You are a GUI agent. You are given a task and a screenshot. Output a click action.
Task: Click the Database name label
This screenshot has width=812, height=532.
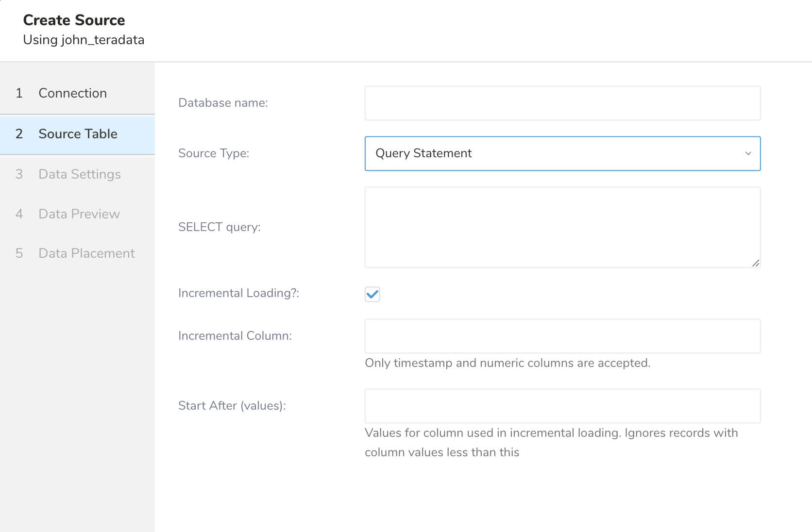coord(223,103)
